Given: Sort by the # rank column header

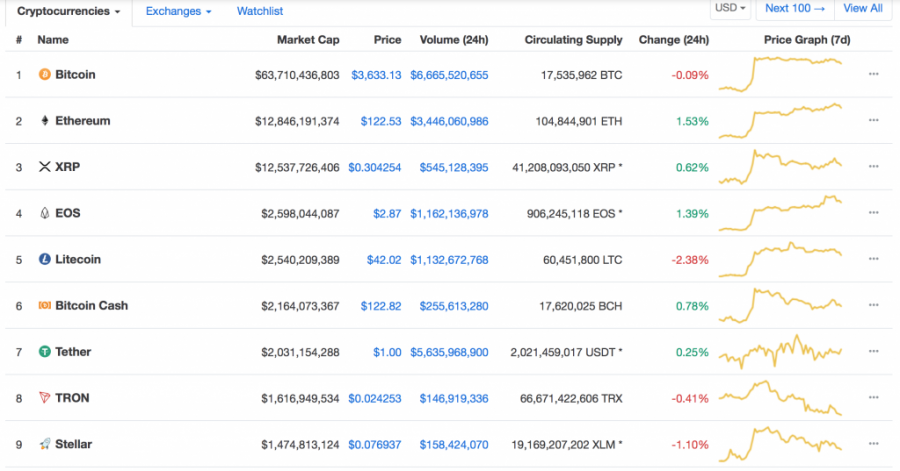Looking at the screenshot, I should point(19,40).
